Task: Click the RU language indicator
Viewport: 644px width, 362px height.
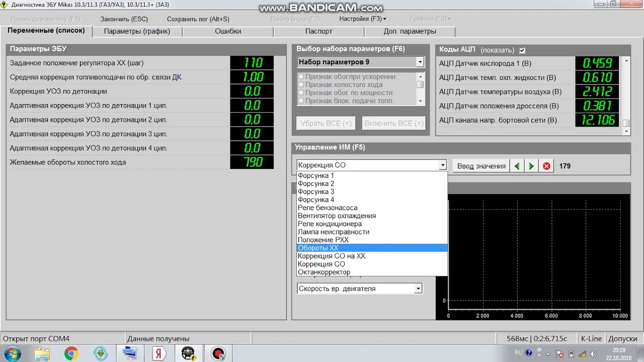Action: [518, 352]
